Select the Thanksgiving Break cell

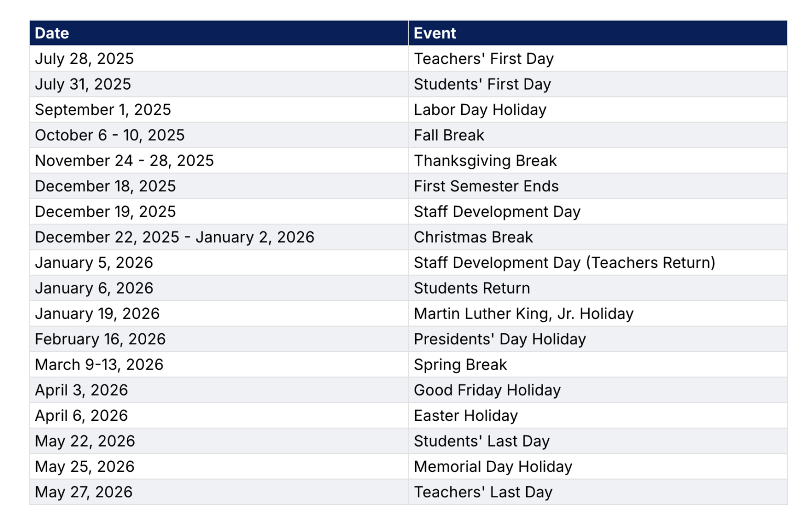[x=598, y=160]
